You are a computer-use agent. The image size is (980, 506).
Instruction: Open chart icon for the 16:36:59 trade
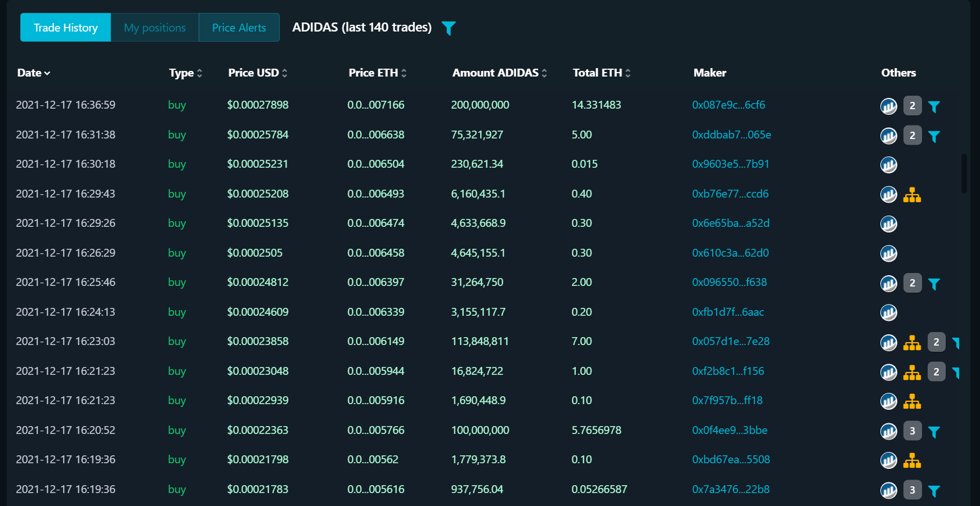pyautogui.click(x=888, y=106)
